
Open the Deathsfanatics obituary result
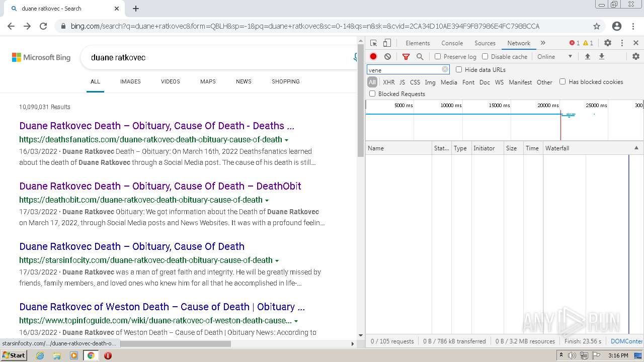pos(156,126)
